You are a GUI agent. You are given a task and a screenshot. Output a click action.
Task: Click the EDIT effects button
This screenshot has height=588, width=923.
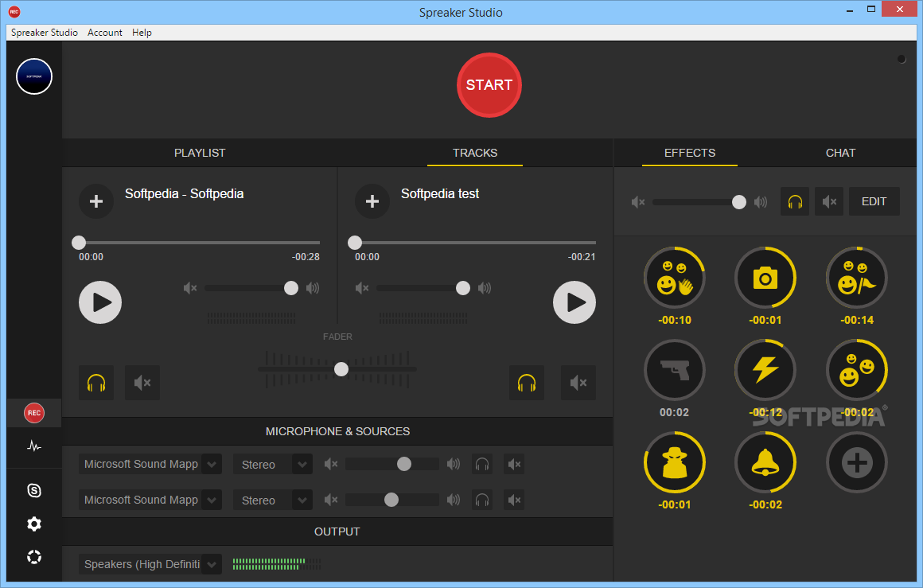click(x=874, y=202)
